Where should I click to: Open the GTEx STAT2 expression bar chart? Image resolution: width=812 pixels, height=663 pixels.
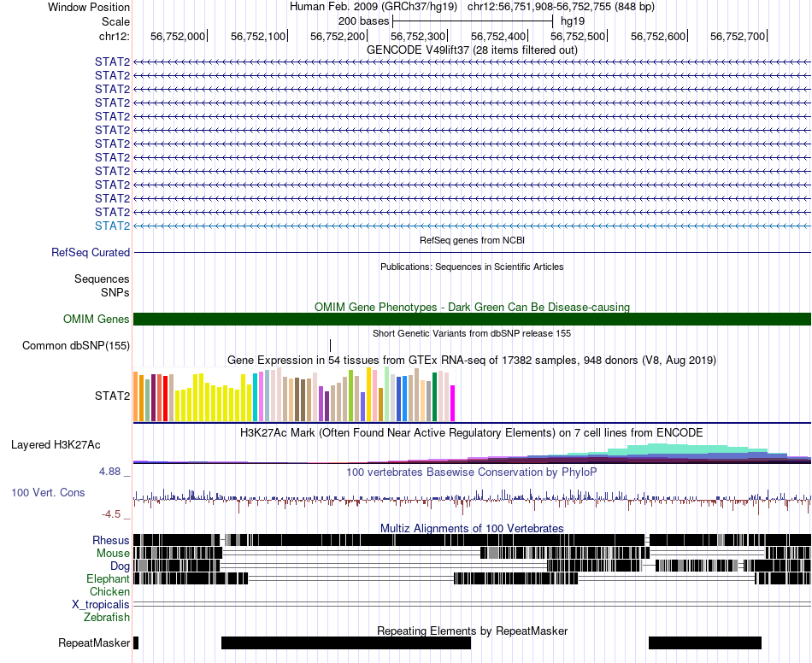(x=294, y=395)
